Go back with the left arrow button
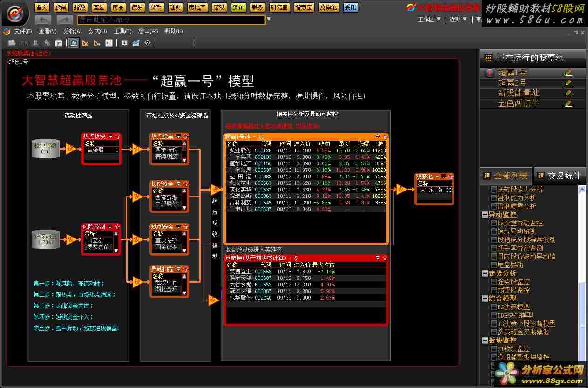 tap(43, 20)
